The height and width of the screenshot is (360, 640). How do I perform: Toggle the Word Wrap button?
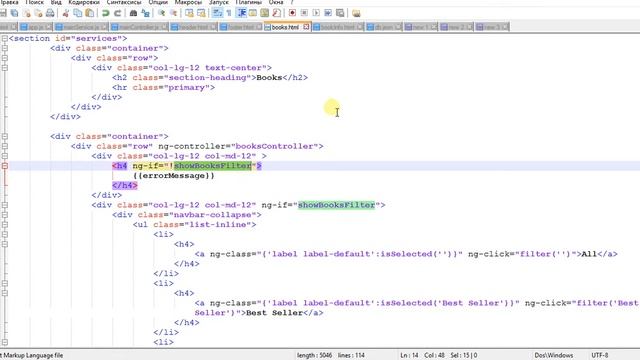(x=218, y=13)
